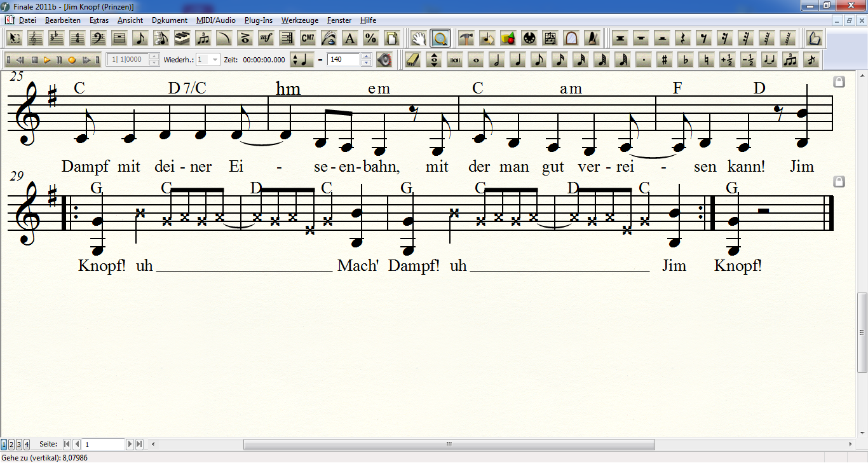Choose the Chord tool labeled CM7
The width and height of the screenshot is (868, 463).
308,38
